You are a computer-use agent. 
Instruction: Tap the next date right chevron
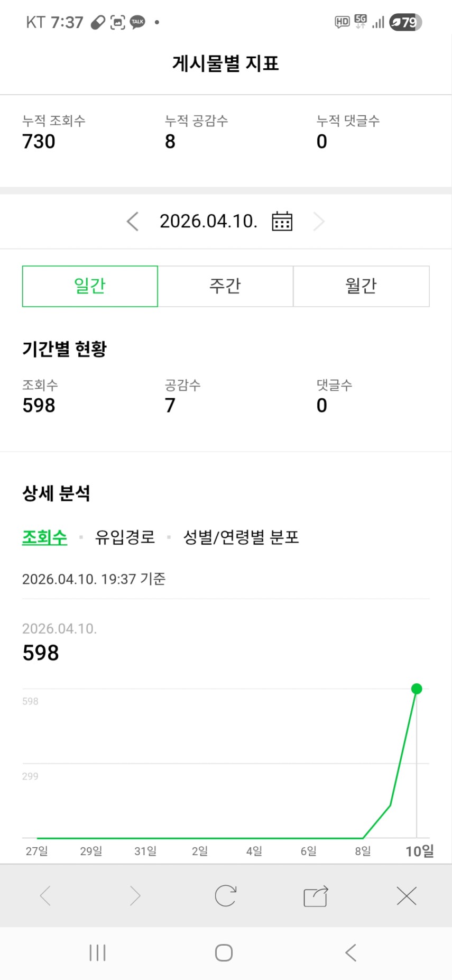(318, 221)
